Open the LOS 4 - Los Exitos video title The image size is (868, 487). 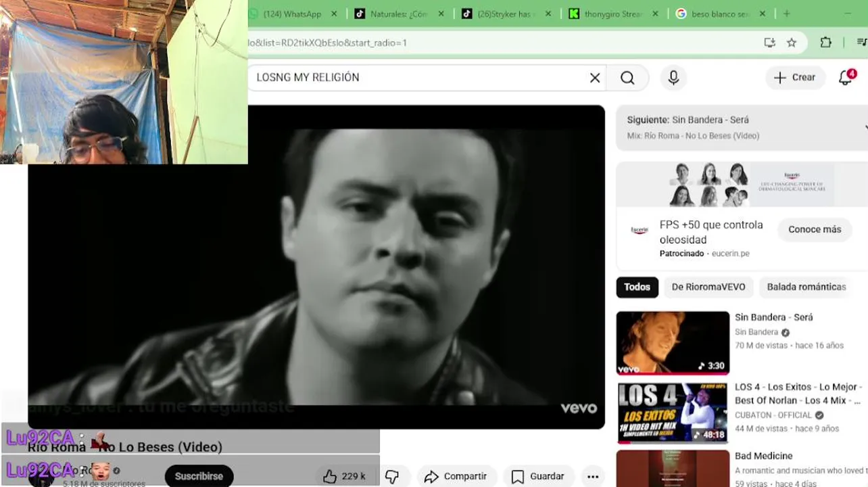(798, 394)
